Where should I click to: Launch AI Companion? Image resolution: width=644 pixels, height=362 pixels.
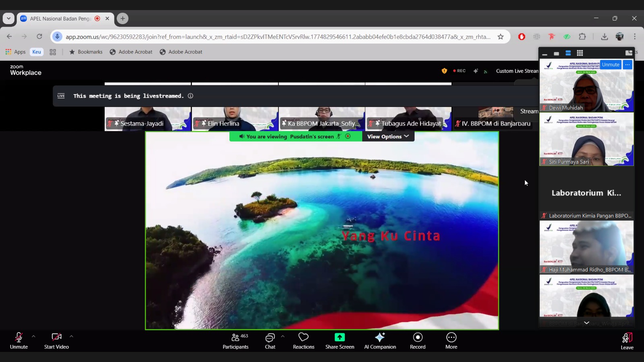coord(380,341)
